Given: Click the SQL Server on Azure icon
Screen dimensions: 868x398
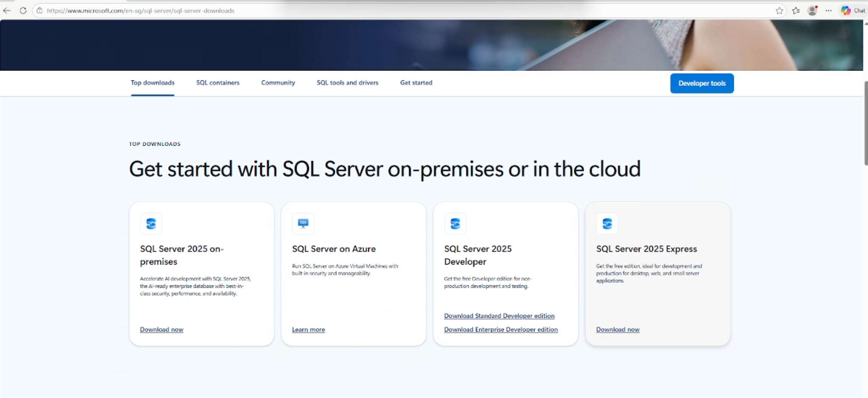Looking at the screenshot, I should click(x=303, y=223).
